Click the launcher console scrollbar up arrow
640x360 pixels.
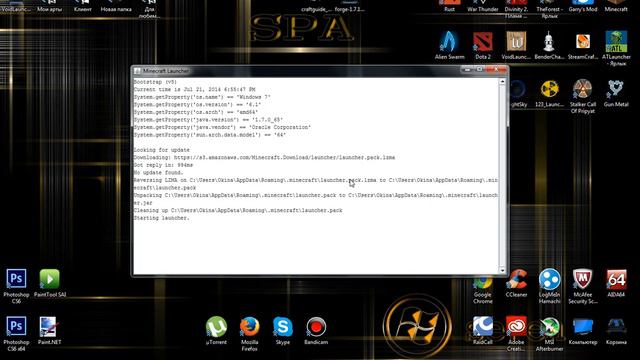tap(502, 82)
